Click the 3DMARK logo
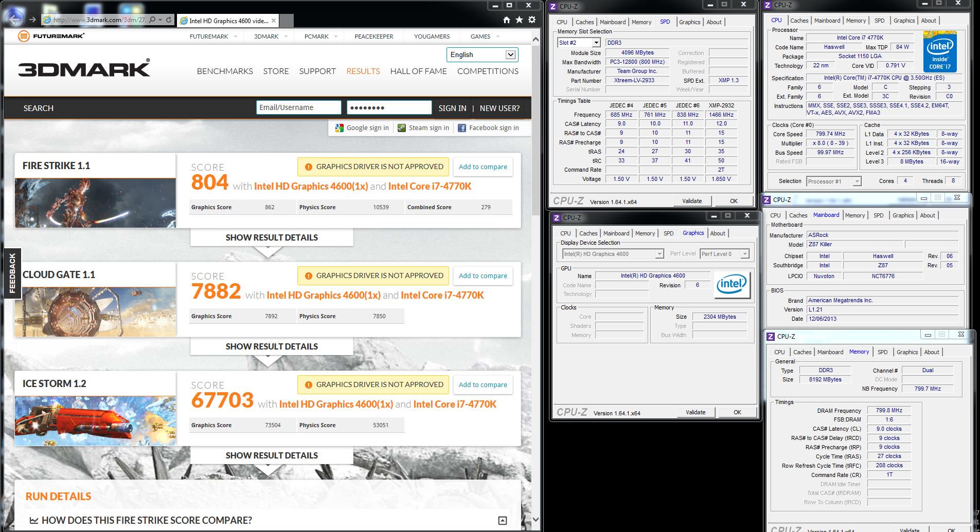Screen dimensions: 980x532 [x=84, y=68]
